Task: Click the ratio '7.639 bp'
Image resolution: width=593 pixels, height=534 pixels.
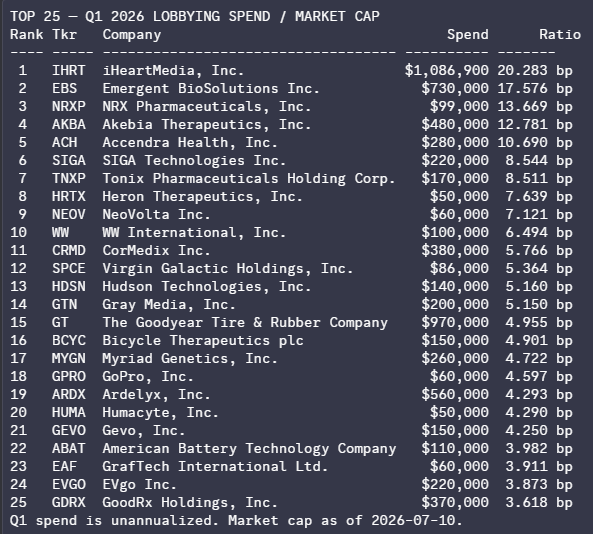Action: coord(539,196)
